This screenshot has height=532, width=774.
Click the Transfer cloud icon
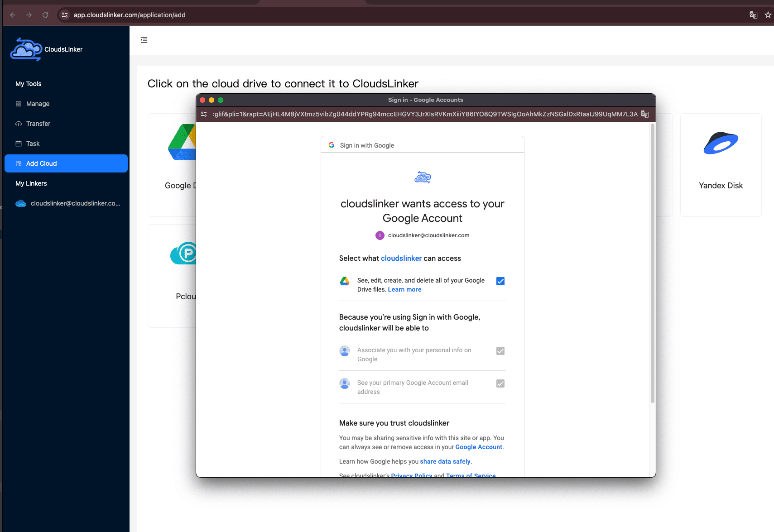click(19, 124)
